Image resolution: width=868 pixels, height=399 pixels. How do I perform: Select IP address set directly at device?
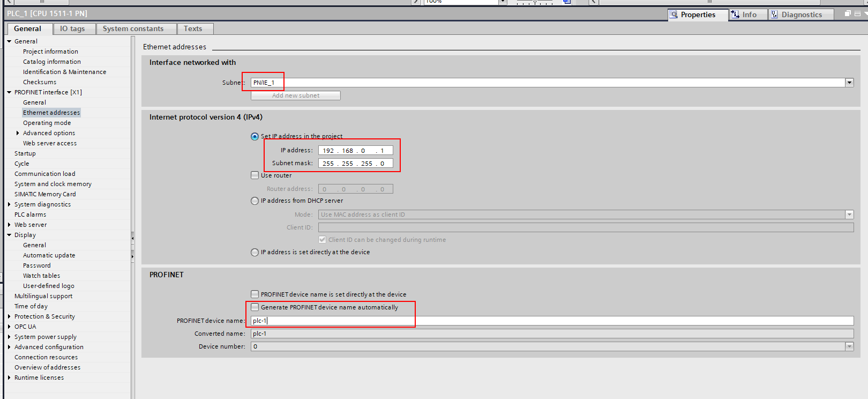pos(255,252)
